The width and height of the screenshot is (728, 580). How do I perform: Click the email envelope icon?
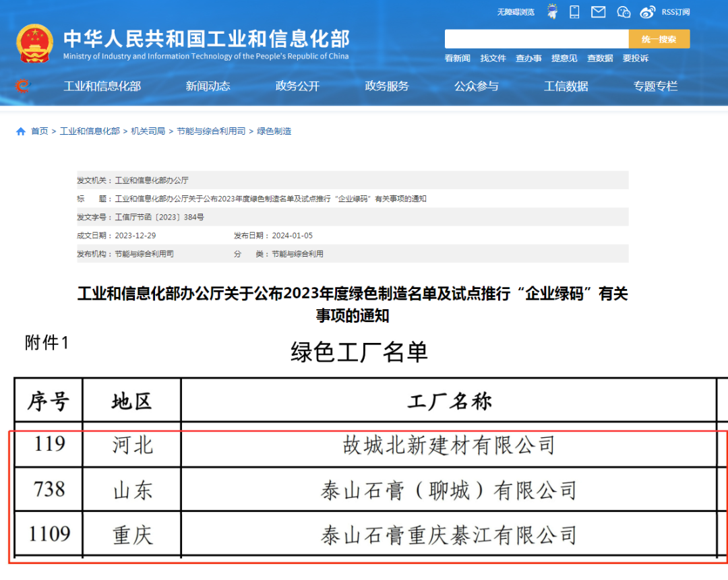[x=598, y=11]
